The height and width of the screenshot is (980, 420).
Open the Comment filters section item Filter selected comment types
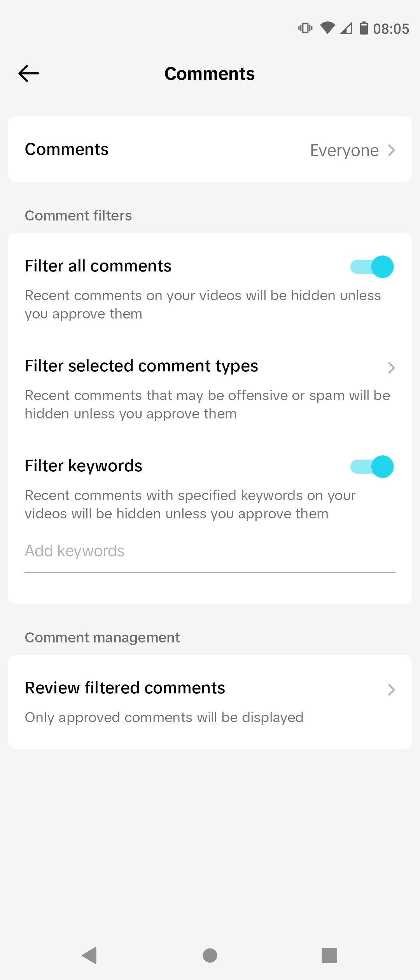point(142,366)
